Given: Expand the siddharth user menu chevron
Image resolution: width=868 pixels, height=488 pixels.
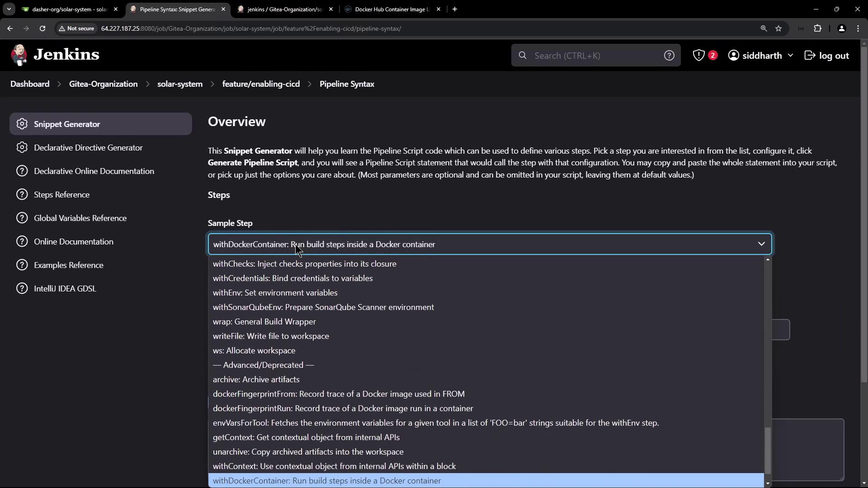Looking at the screenshot, I should tap(790, 55).
